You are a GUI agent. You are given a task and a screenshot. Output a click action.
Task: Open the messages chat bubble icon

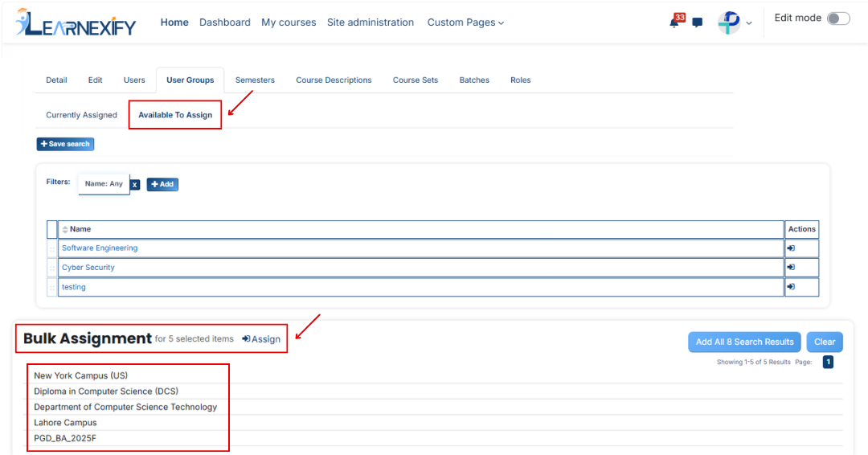point(698,23)
